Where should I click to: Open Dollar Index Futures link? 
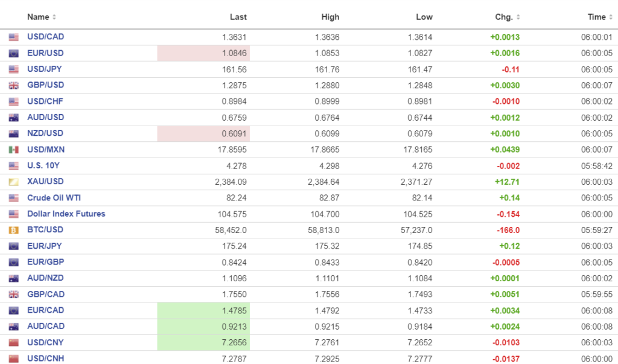coord(66,214)
